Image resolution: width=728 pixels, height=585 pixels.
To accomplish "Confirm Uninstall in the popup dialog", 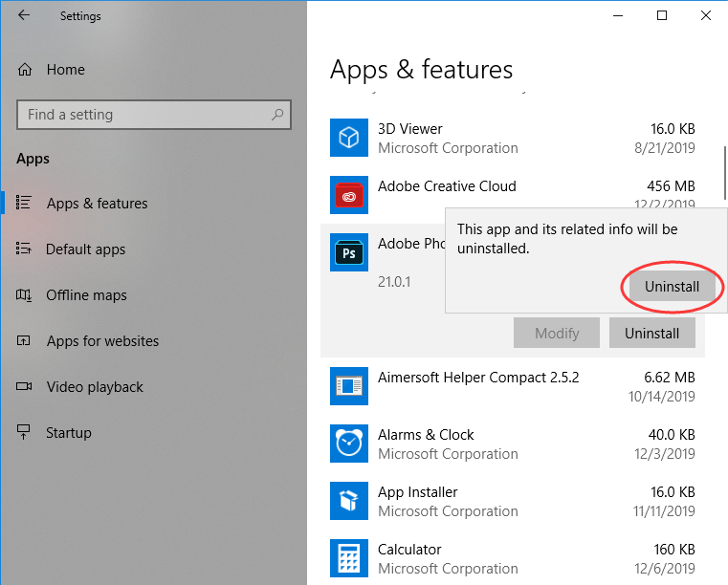I will point(672,287).
